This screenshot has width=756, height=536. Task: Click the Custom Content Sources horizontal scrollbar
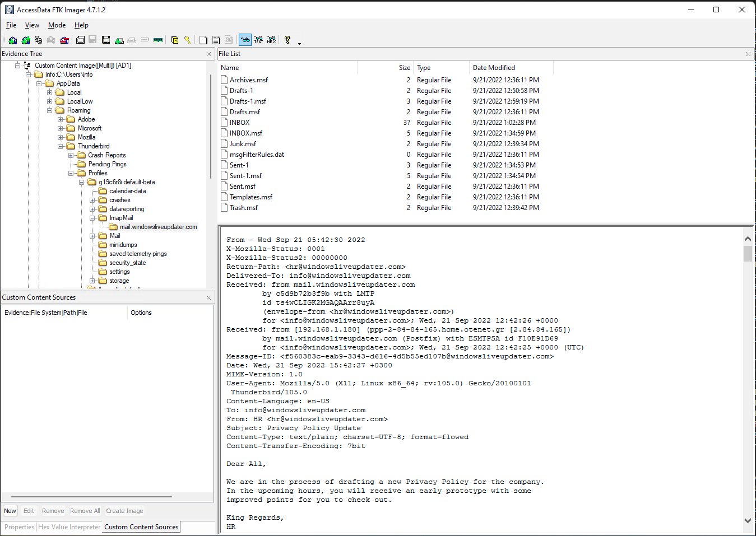91,497
